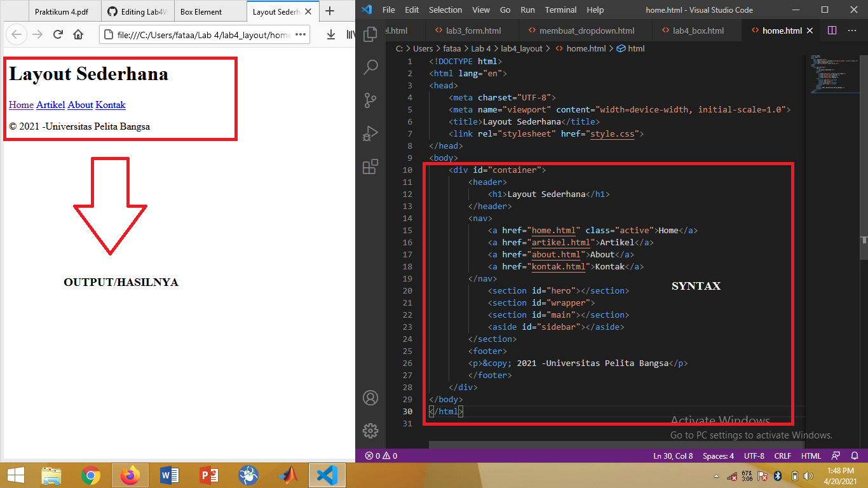Open the Source Control panel
The width and height of the screenshot is (868, 488).
370,100
